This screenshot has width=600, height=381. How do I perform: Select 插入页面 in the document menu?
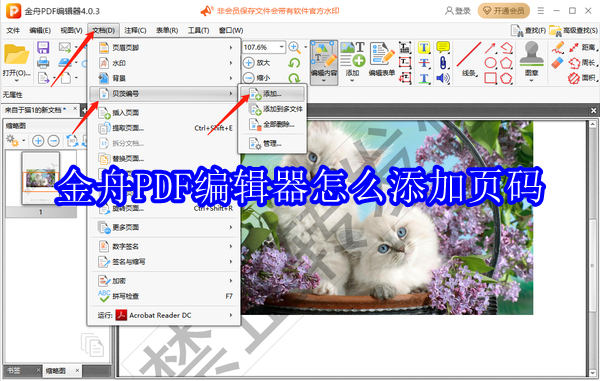164,113
